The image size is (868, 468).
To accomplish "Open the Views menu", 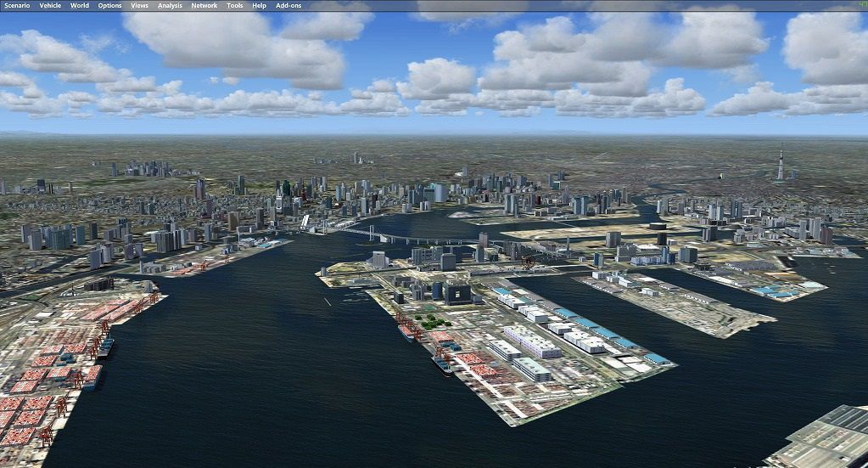I will [x=139, y=6].
